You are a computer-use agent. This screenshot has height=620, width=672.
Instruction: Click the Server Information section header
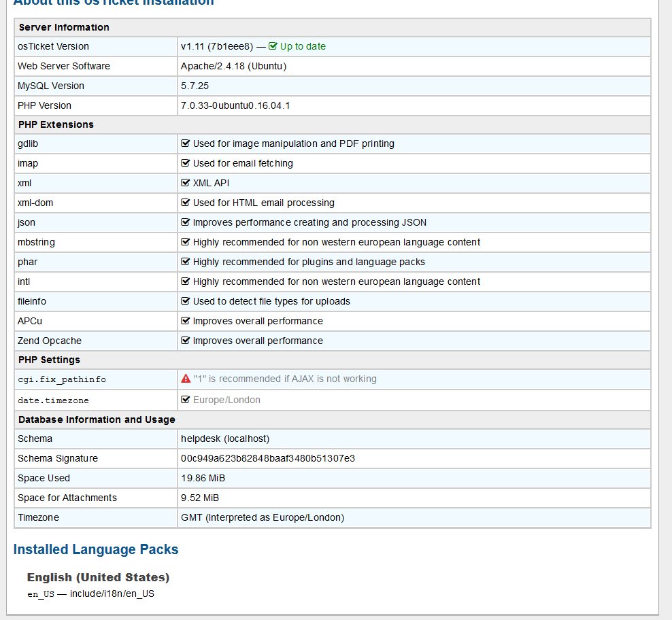tap(64, 27)
